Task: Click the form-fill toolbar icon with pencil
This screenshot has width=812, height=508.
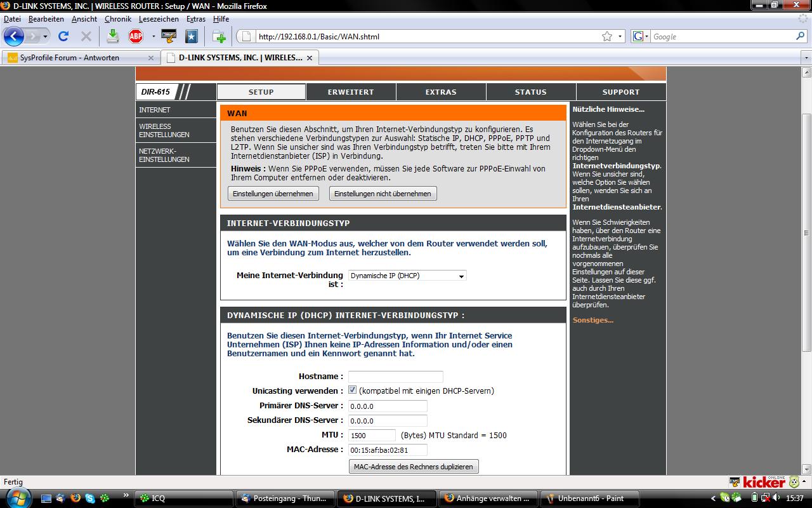Action: (169, 36)
